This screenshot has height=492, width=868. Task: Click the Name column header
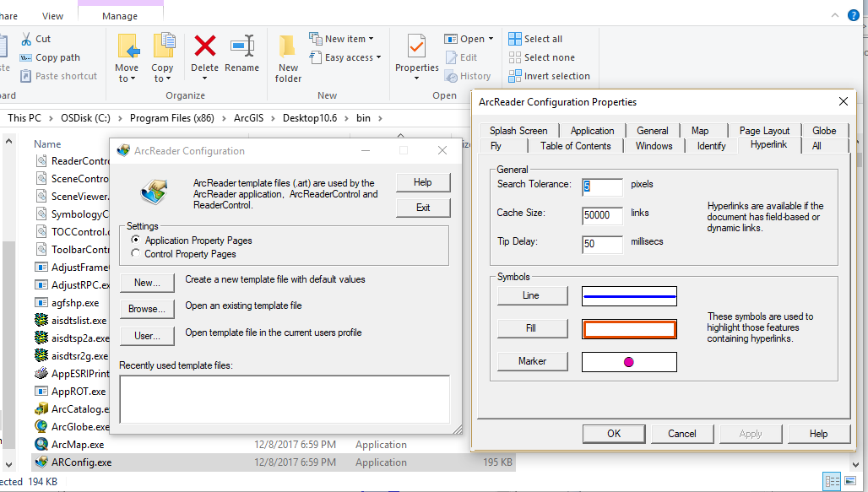point(47,144)
